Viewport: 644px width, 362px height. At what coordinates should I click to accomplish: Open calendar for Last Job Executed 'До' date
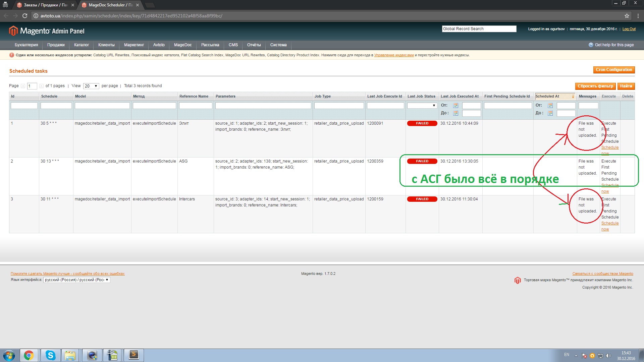tap(455, 113)
